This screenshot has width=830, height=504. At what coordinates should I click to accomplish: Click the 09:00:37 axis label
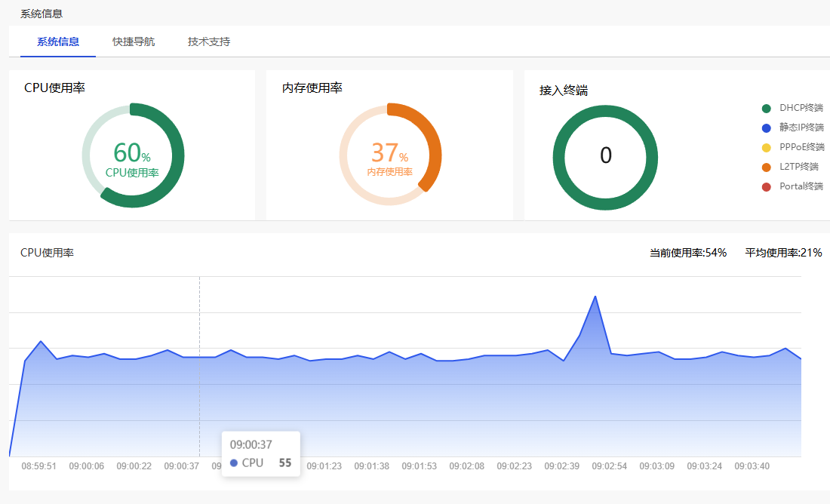tap(182, 466)
